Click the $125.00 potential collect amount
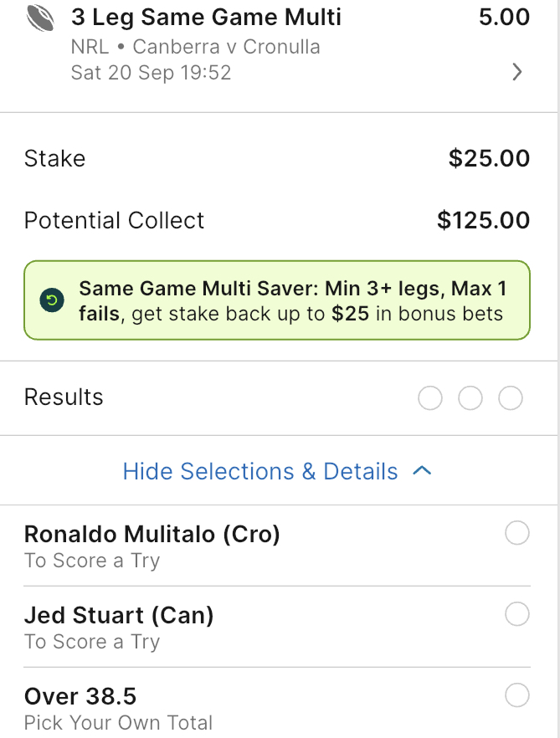 484,220
